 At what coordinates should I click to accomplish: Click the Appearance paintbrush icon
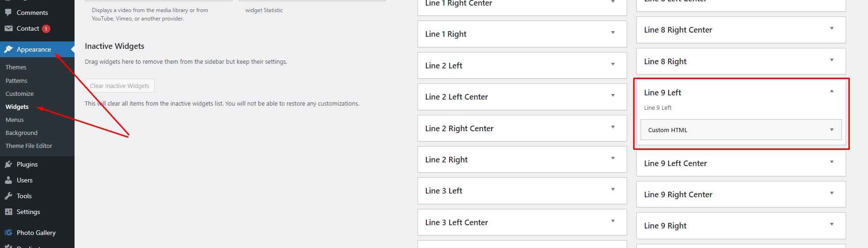(x=8, y=49)
